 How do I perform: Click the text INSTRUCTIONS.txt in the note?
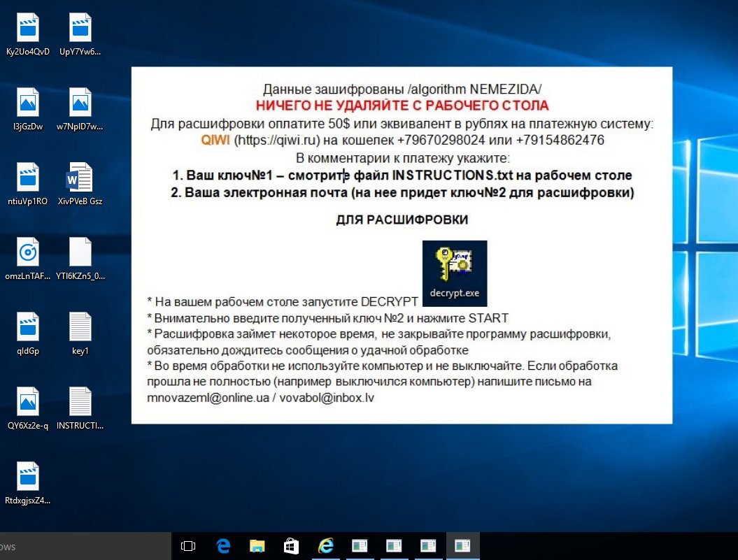click(x=452, y=175)
